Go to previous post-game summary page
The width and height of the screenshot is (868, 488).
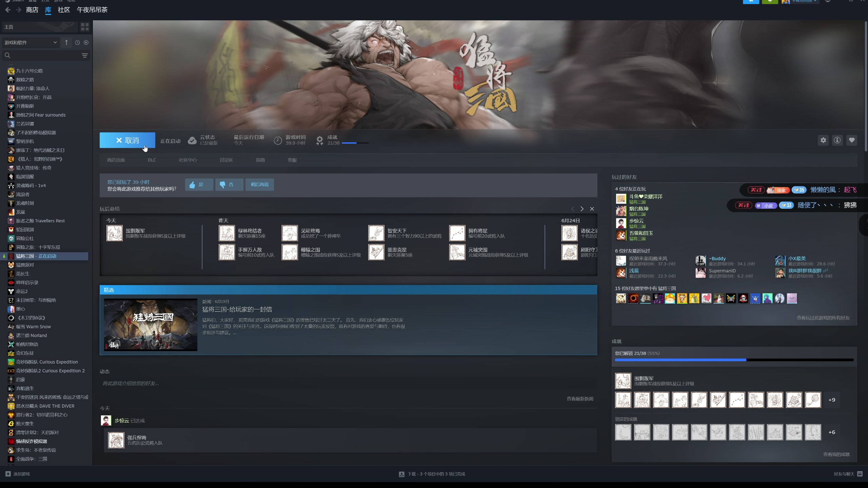point(573,209)
